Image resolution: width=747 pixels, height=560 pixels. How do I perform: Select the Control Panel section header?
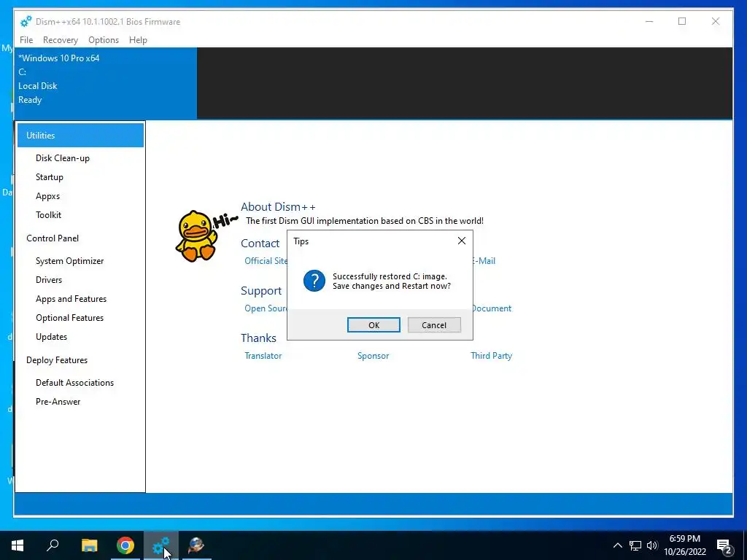click(53, 238)
